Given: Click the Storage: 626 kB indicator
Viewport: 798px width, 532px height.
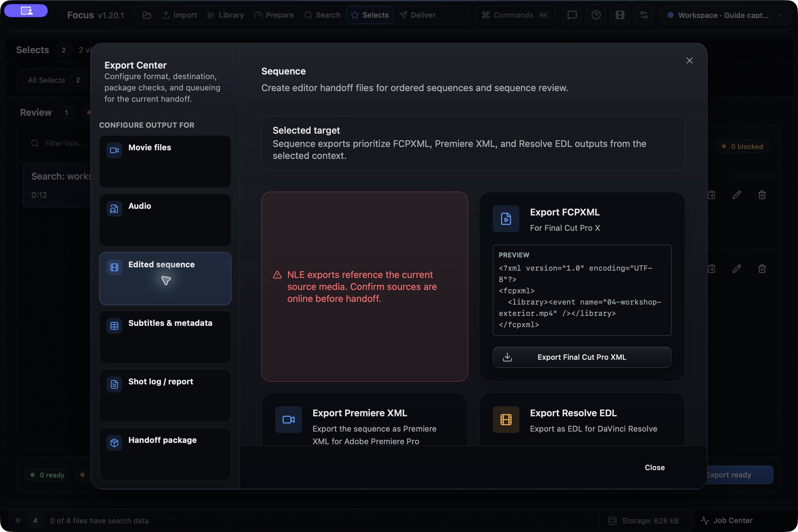Looking at the screenshot, I should pyautogui.click(x=643, y=520).
